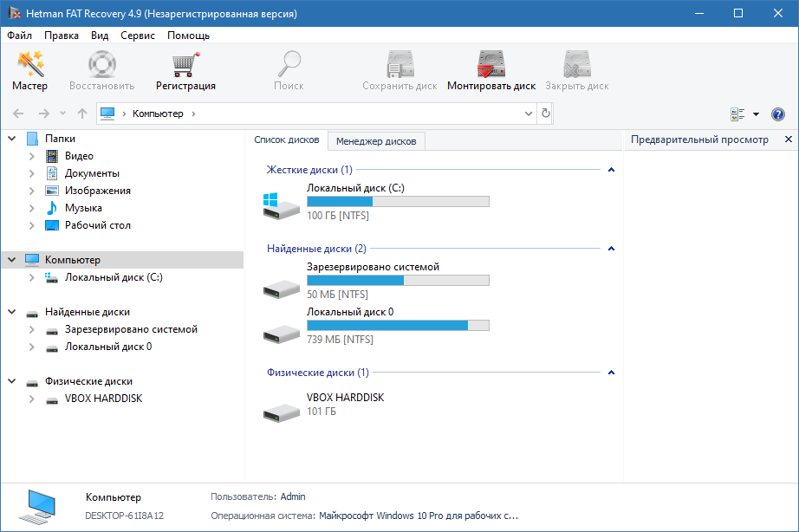Click the Музыка note icon in tree
The height and width of the screenshot is (532, 799).
[51, 208]
